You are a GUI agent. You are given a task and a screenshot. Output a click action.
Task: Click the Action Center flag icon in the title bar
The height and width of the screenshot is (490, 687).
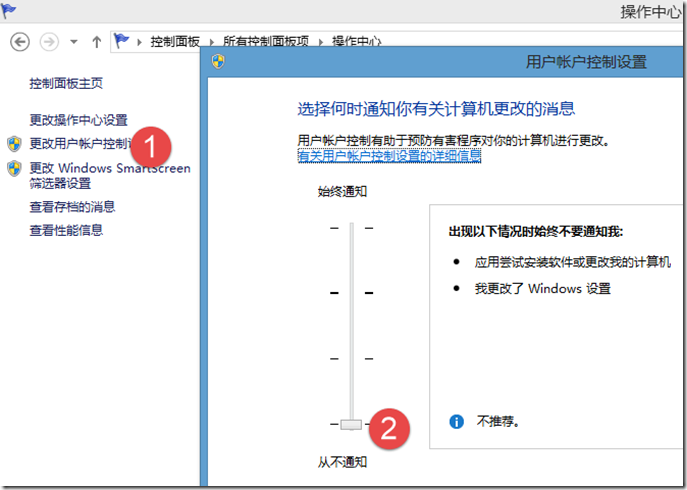click(x=8, y=11)
